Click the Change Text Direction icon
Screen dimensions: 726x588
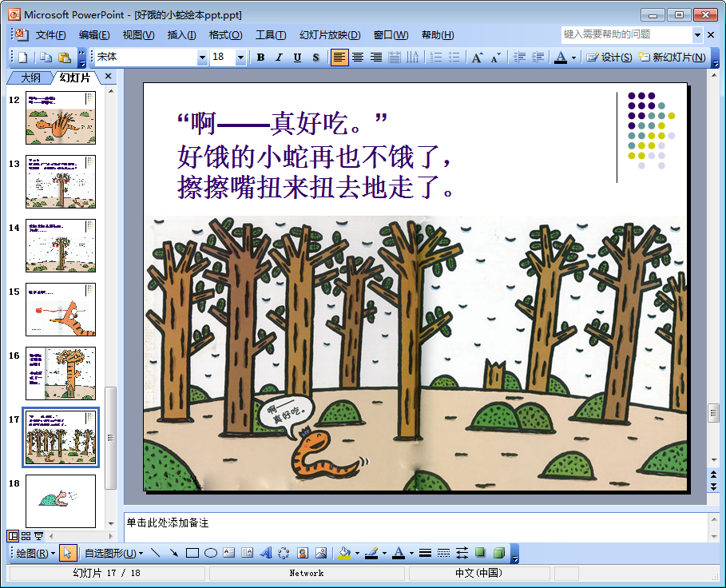pyautogui.click(x=412, y=58)
